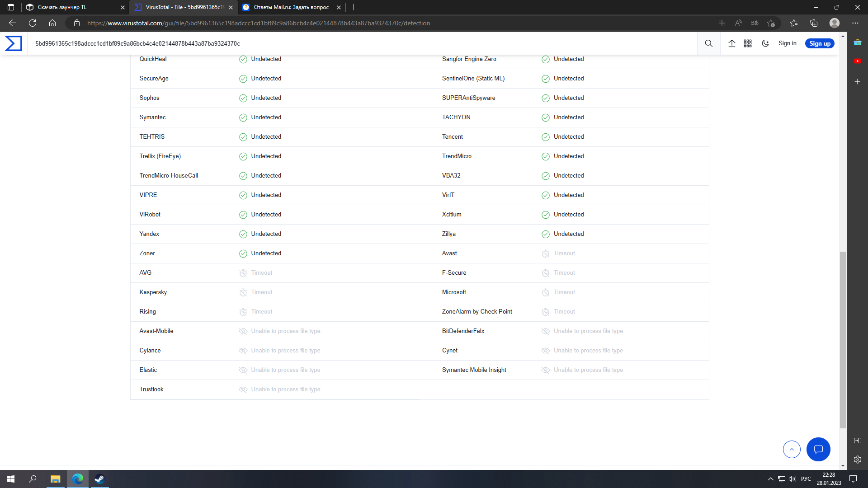Screen dimensions: 868x488
Task: Open the chat bubble button
Action: tap(818, 449)
